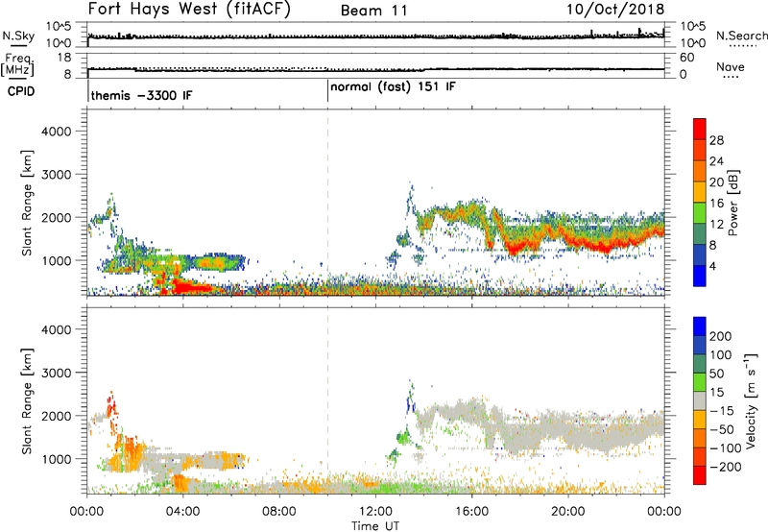768x532 pixels.
Task: Click the dashed mode-change line in the velocity panel
Action: 327,401
